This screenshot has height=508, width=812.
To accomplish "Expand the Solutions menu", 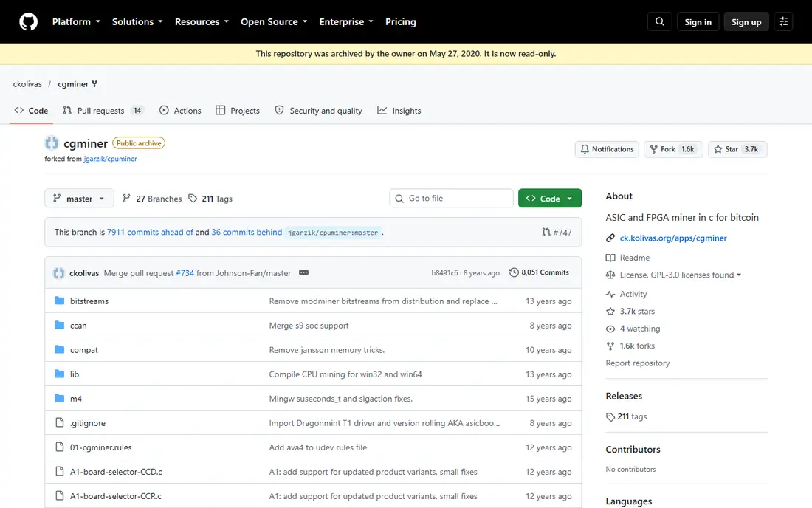I will (x=137, y=21).
